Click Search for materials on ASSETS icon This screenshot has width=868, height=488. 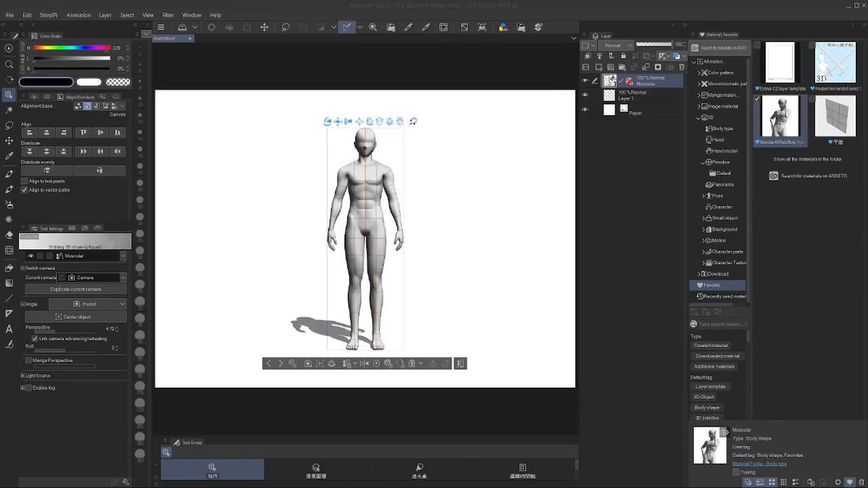coord(773,176)
